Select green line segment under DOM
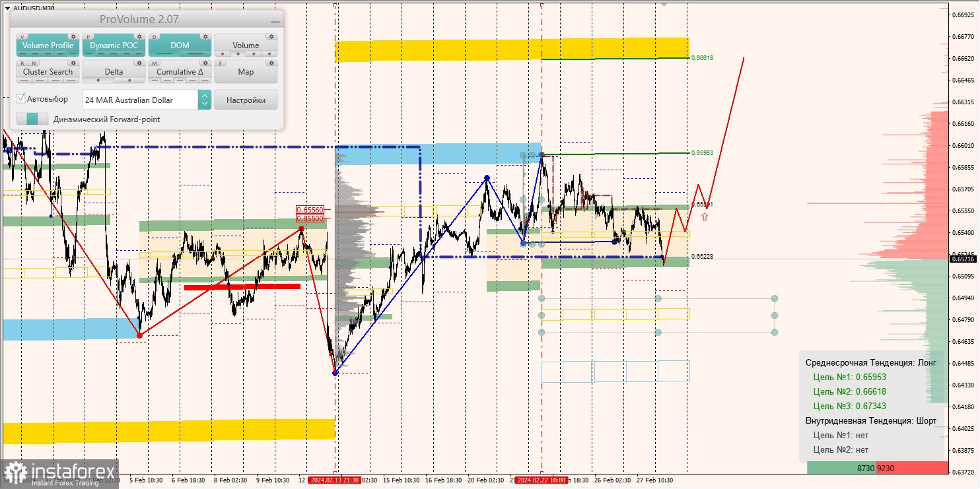980x489 pixels. (165, 53)
